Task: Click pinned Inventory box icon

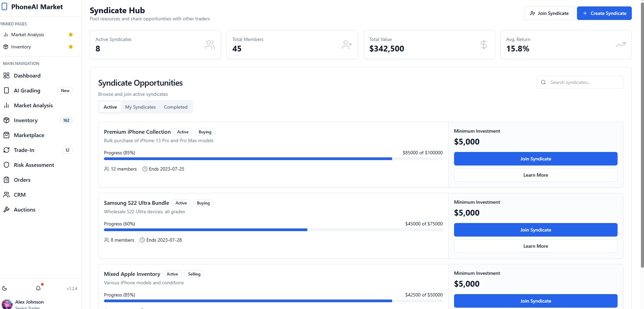Action: coord(6,47)
